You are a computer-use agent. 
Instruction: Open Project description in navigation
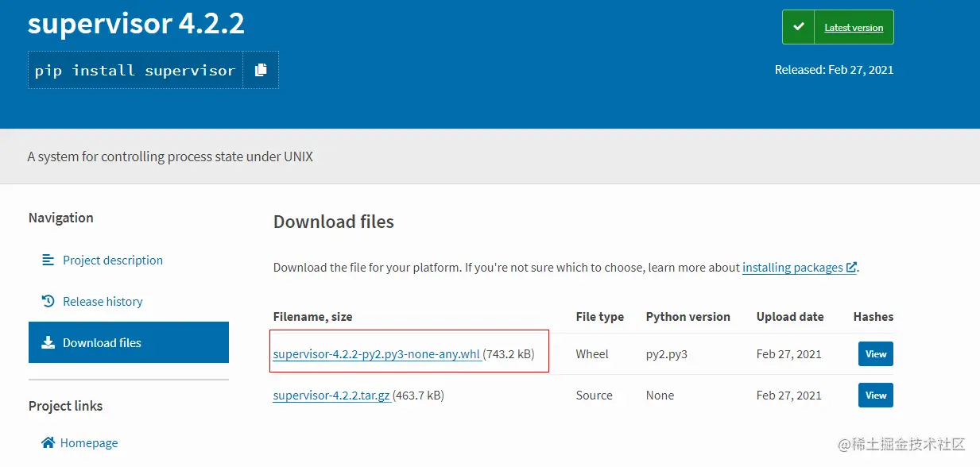[112, 260]
